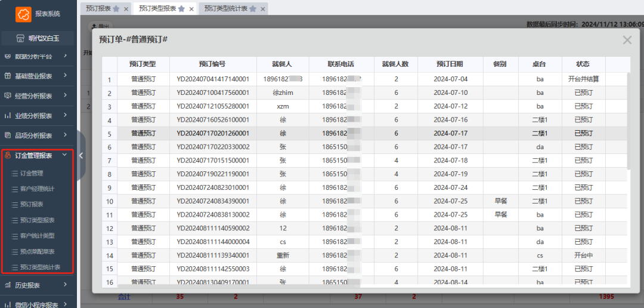
Task: Click the money-bag icon of 订金管理报表
Action: (x=8, y=155)
